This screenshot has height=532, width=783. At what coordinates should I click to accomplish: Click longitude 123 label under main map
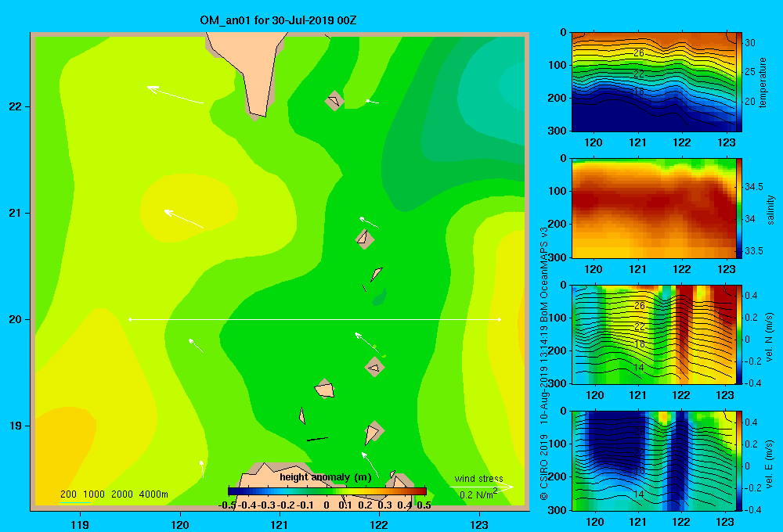click(479, 524)
